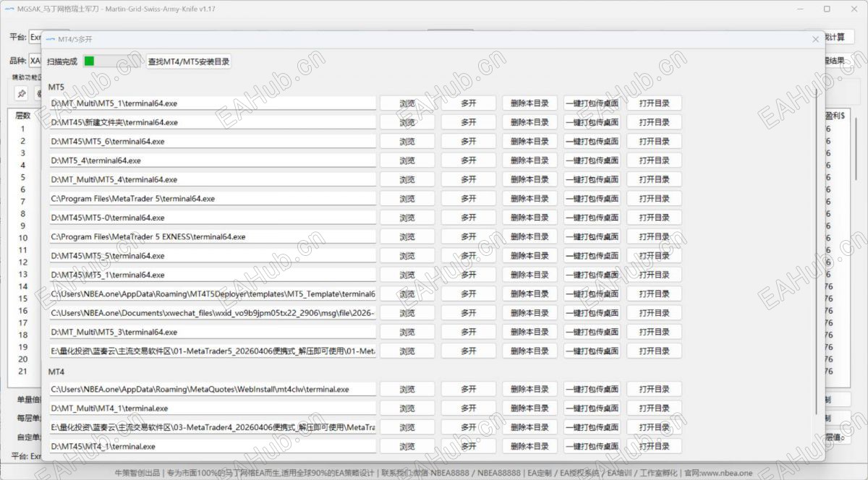This screenshot has height=480, width=868.
Task: Click 多开 for D:\MT45\MT5_5 terminal
Action: 469,256
